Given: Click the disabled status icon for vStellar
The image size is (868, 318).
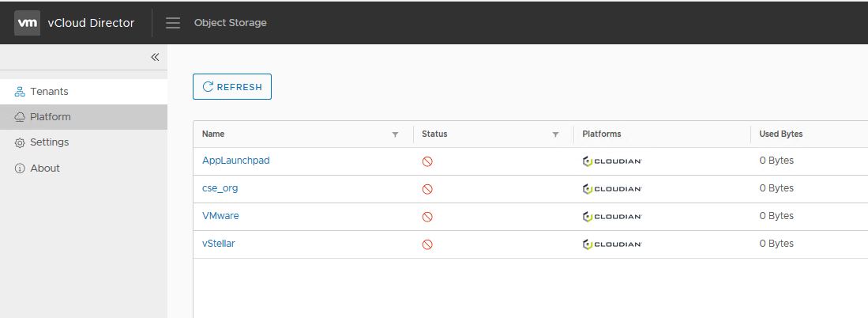Looking at the screenshot, I should [x=427, y=244].
